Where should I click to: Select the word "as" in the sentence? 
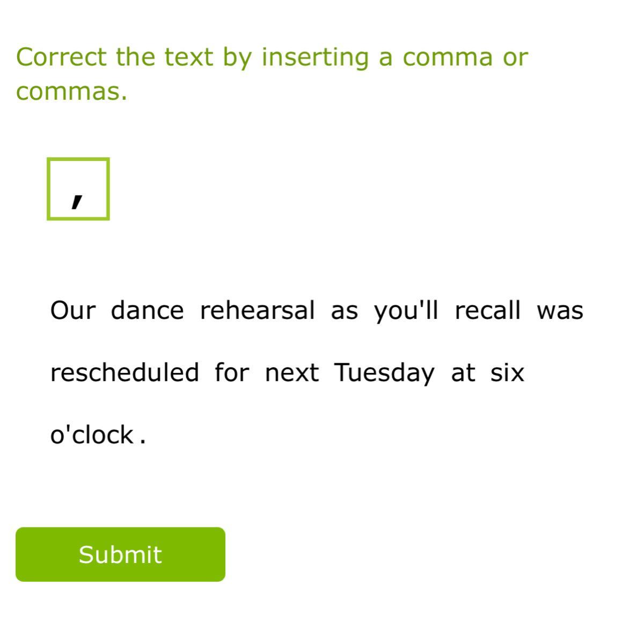344,310
